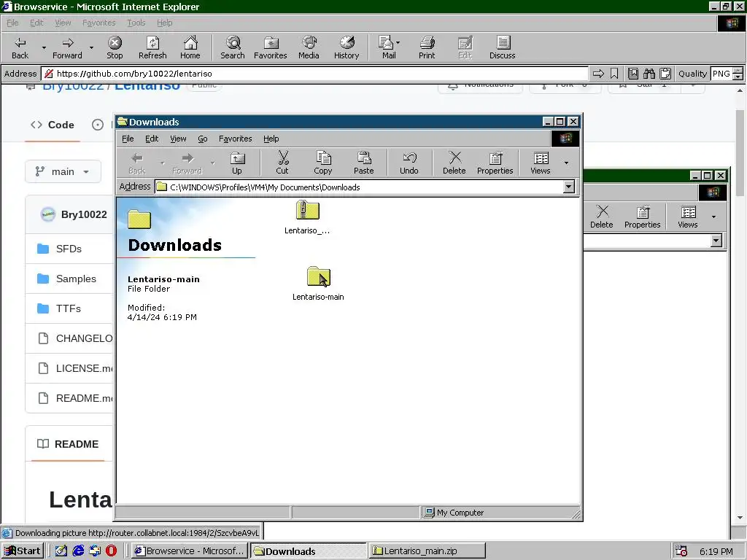The height and width of the screenshot is (560, 747).
Task: Open address dropdown in background zip window
Action: coord(716,241)
